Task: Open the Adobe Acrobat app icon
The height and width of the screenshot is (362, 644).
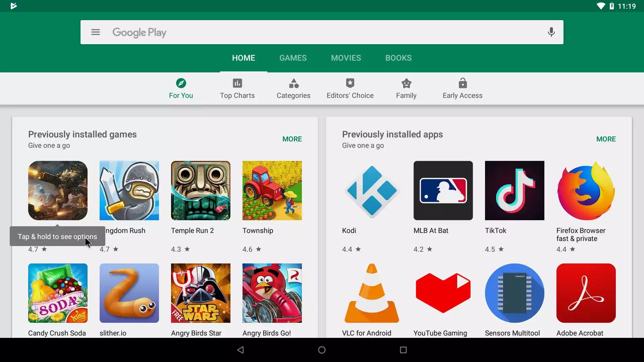Action: coord(586,293)
